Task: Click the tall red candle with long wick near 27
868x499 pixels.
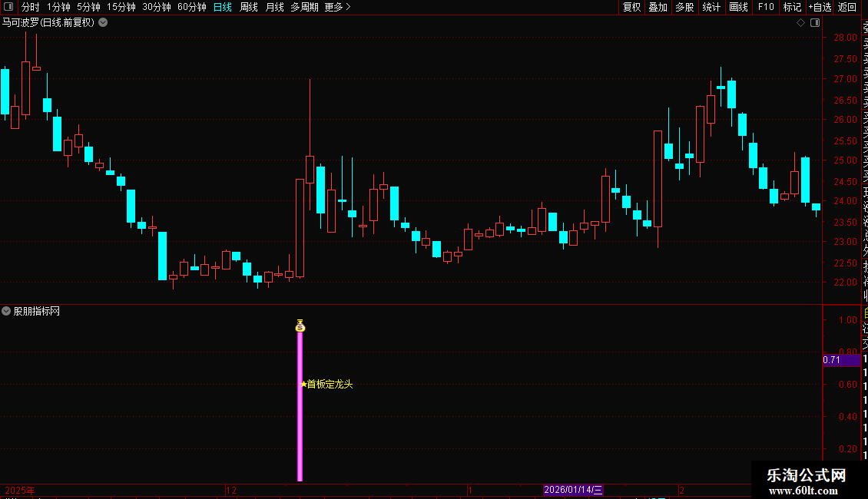Action: coord(310,170)
